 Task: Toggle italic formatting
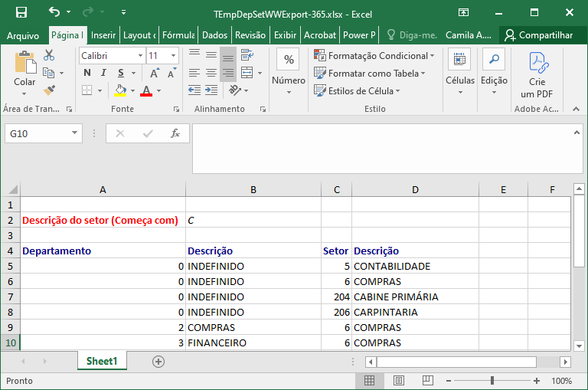[x=103, y=73]
